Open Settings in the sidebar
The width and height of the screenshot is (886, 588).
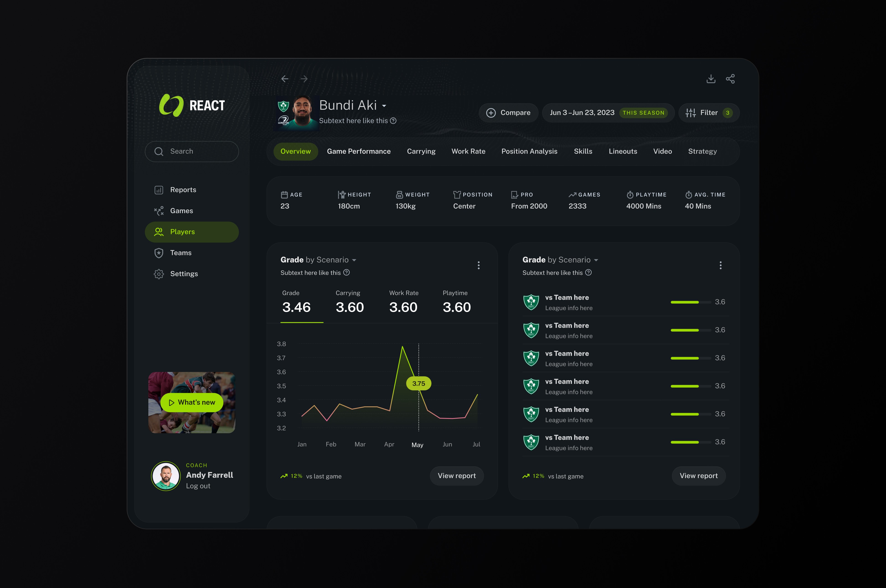(x=184, y=274)
